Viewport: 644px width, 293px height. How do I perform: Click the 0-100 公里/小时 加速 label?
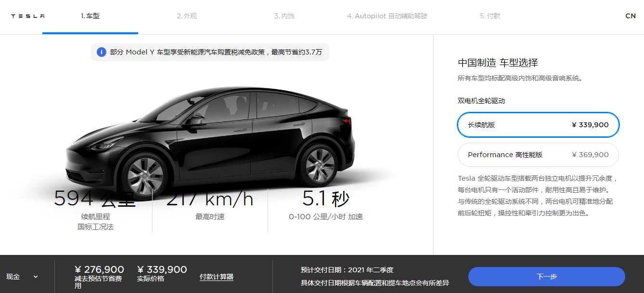point(326,217)
